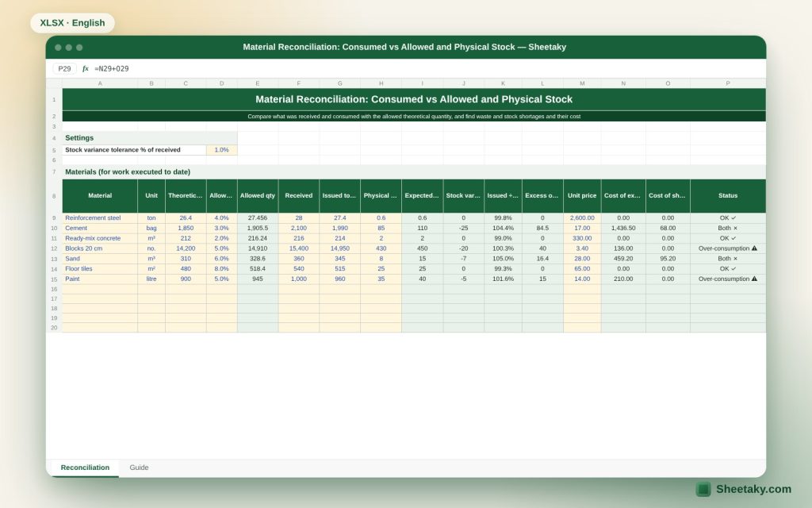This screenshot has height=508, width=812.
Task: Select allowance 8.0% cell
Action: point(222,269)
